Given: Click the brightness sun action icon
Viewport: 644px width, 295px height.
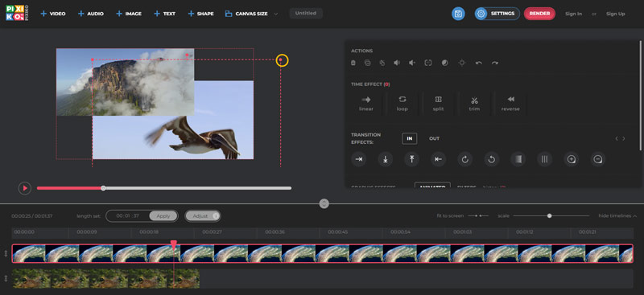Looking at the screenshot, I should 462,63.
